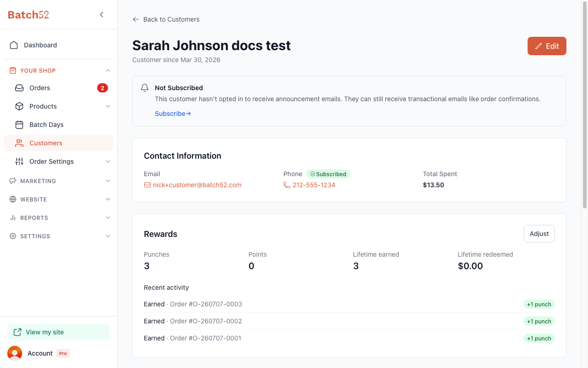Screen dimensions: 588x368
Task: Click the Subscribe link
Action: click(173, 114)
